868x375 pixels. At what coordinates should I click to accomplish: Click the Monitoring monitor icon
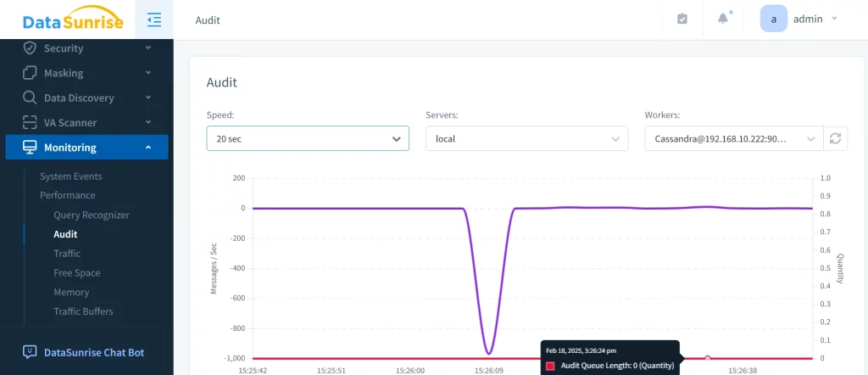point(30,148)
